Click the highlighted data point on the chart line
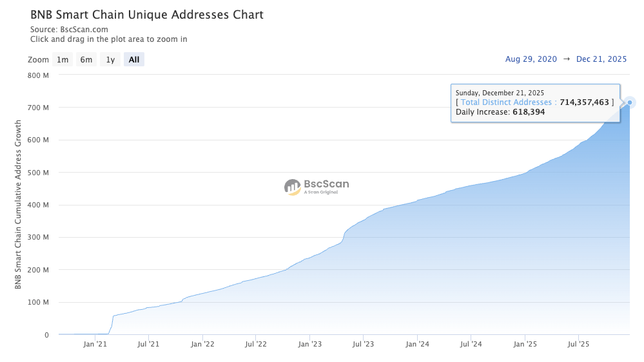 [630, 102]
